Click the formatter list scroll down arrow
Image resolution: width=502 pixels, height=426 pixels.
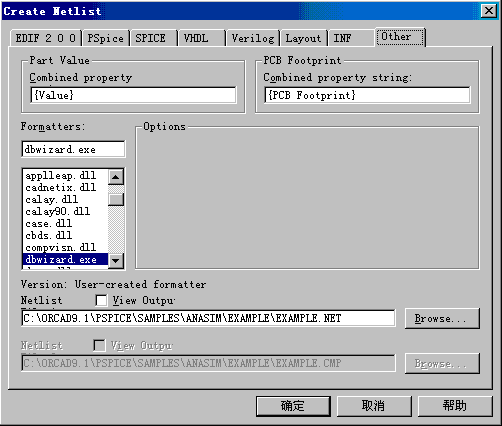pyautogui.click(x=116, y=261)
